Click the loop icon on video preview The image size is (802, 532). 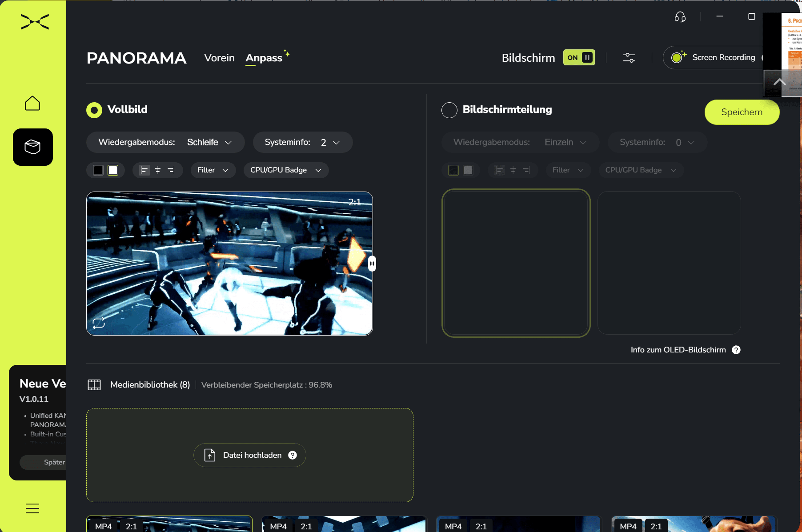[99, 323]
